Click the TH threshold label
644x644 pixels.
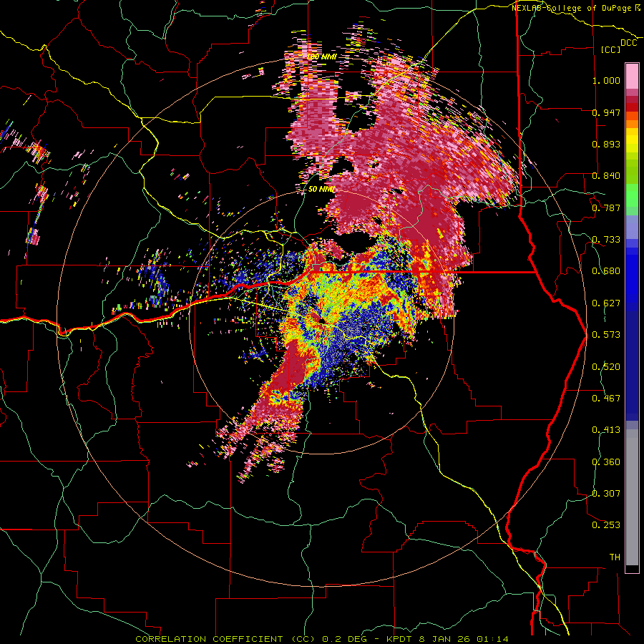(x=615, y=557)
